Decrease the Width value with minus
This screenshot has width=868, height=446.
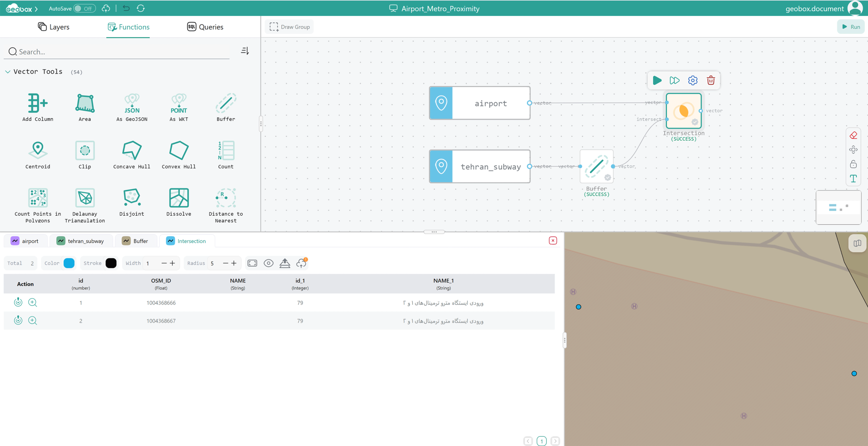(x=164, y=263)
